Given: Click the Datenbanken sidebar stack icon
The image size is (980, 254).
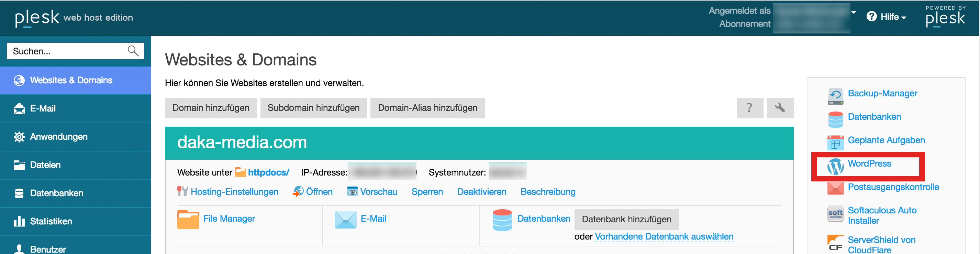Looking at the screenshot, I should (x=19, y=193).
